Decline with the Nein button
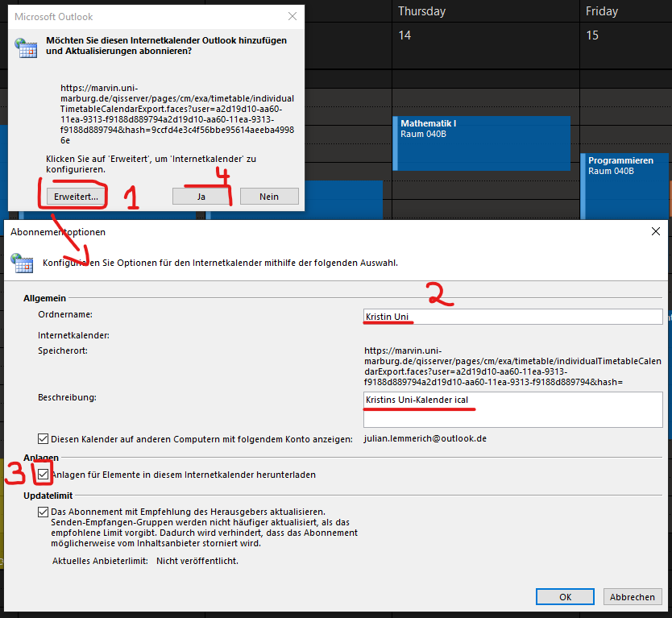Image resolution: width=672 pixels, height=618 pixels. [x=269, y=197]
